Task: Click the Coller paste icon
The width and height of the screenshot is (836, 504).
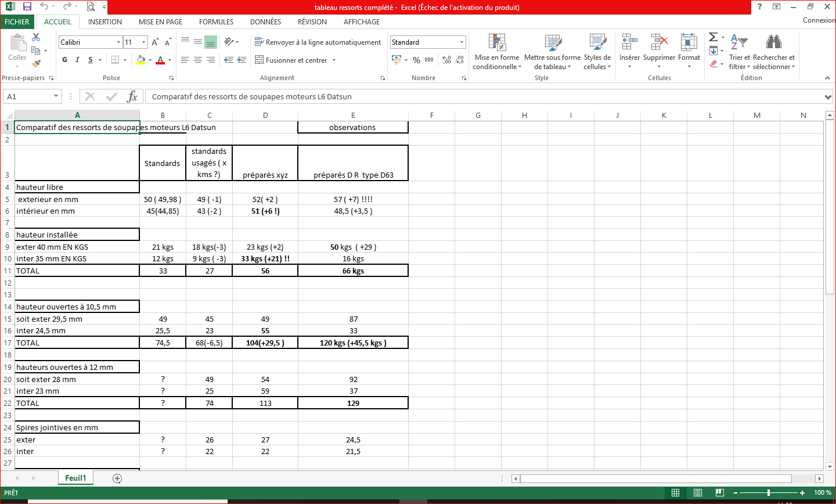Action: [17, 43]
